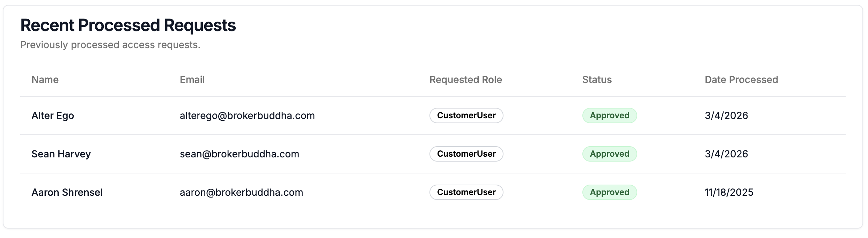Click the Email column header
Screen dimensions: 868x238
tap(192, 80)
